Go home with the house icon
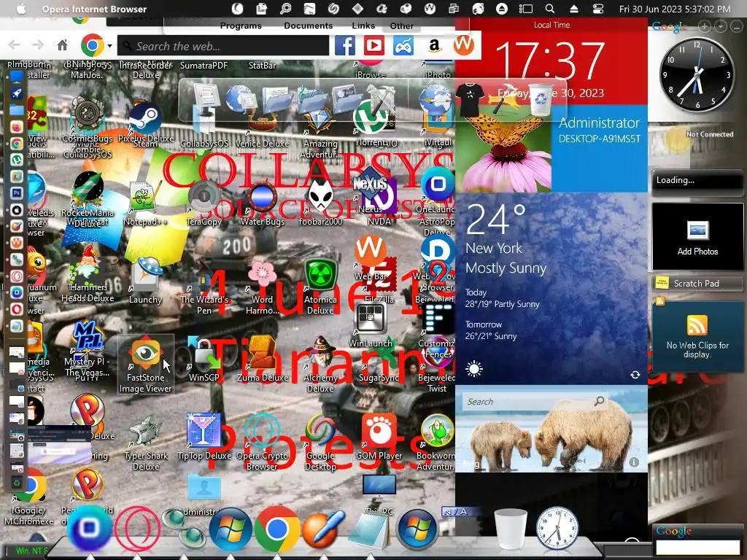This screenshot has width=747, height=560. pyautogui.click(x=63, y=45)
